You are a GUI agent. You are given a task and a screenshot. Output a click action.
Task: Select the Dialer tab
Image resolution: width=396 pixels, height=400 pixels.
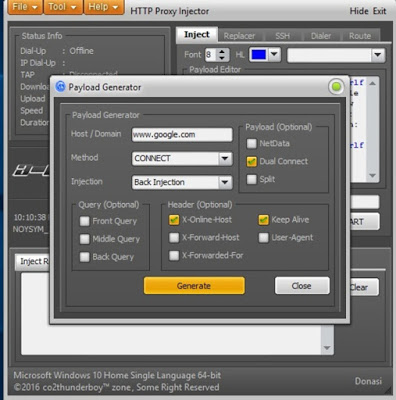321,36
